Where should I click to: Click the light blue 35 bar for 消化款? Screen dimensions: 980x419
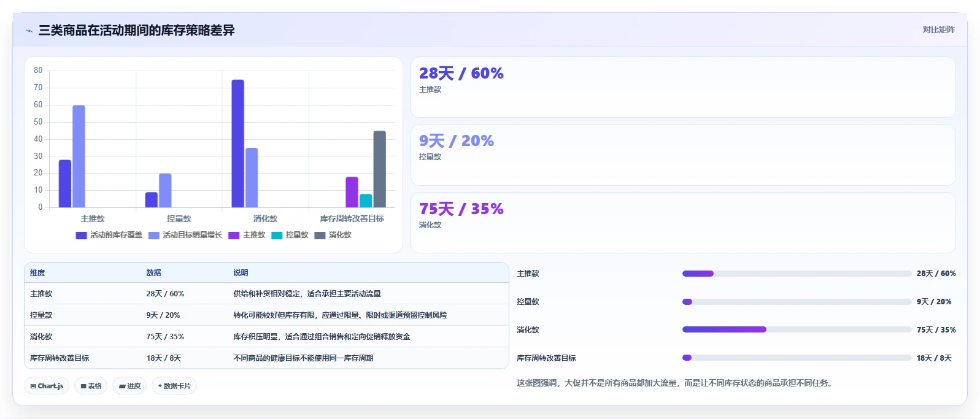point(252,178)
